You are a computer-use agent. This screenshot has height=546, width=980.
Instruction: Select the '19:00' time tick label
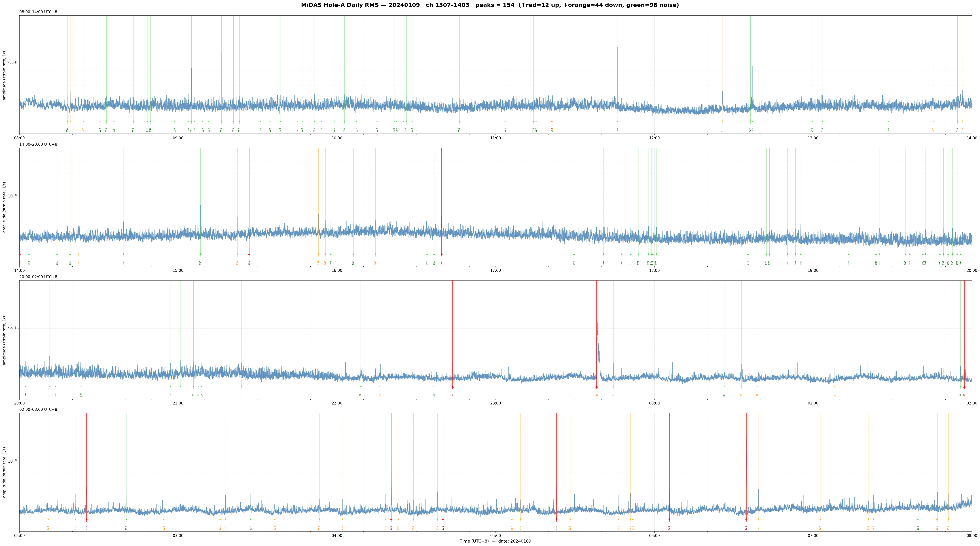coord(813,271)
